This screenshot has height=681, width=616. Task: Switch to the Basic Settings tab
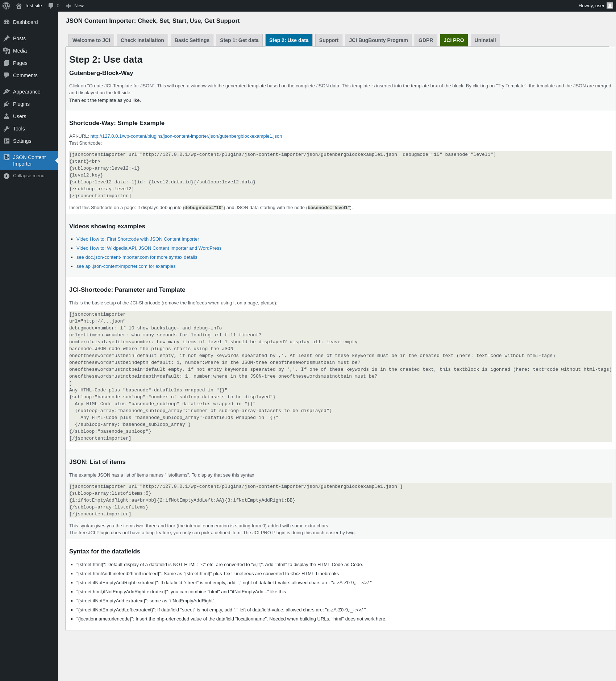tap(192, 40)
